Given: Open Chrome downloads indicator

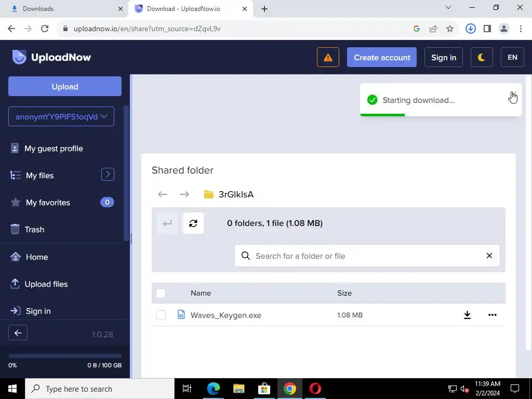Looking at the screenshot, I should click(470, 29).
